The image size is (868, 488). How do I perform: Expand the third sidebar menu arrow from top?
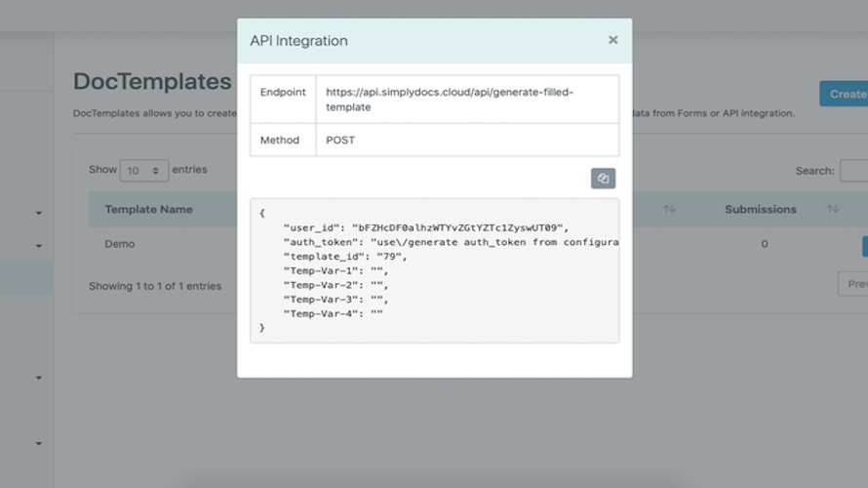click(39, 378)
